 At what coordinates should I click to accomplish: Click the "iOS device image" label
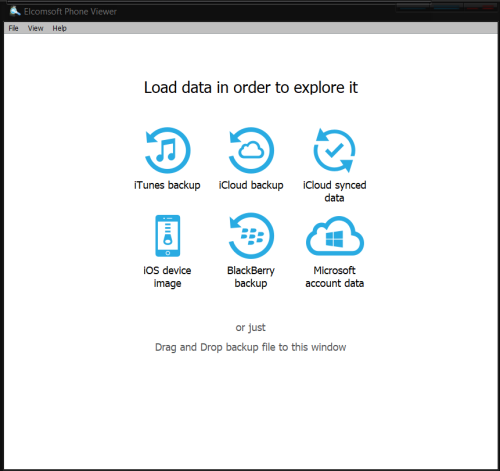(167, 277)
